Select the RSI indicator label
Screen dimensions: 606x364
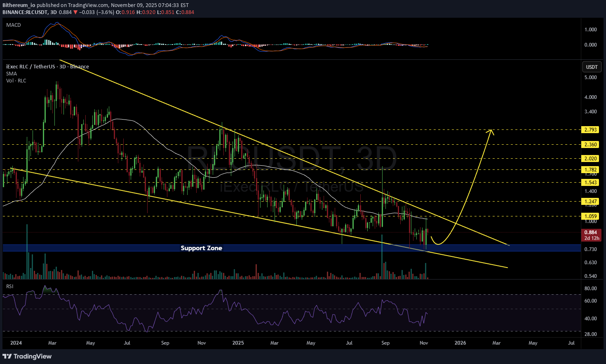pyautogui.click(x=9, y=286)
